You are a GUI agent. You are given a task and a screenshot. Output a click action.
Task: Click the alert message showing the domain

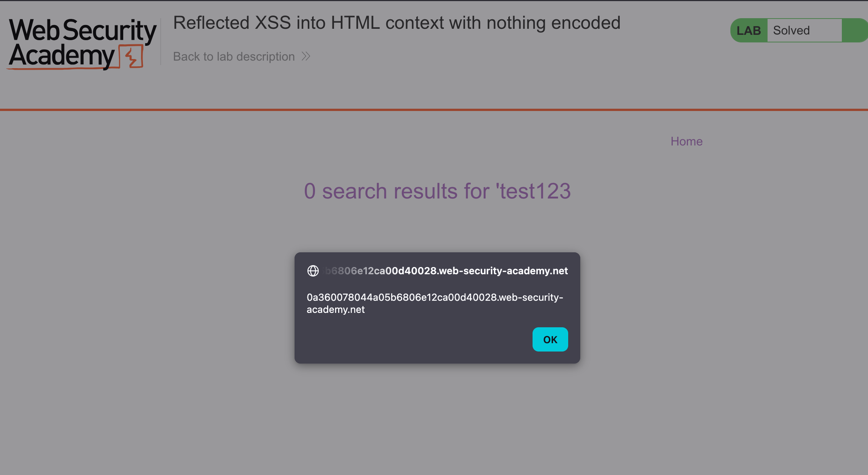tap(434, 303)
